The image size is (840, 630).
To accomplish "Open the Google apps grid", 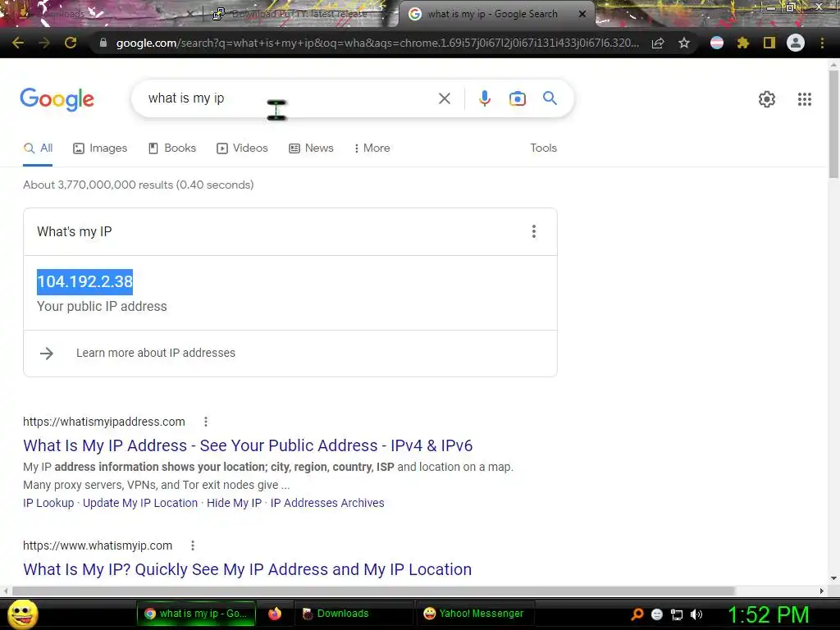I will 804,99.
